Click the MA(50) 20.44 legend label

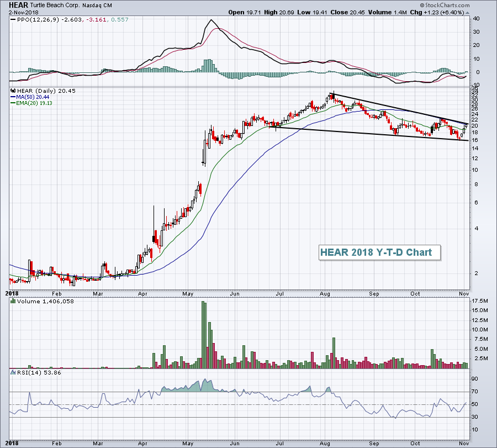tap(33, 97)
